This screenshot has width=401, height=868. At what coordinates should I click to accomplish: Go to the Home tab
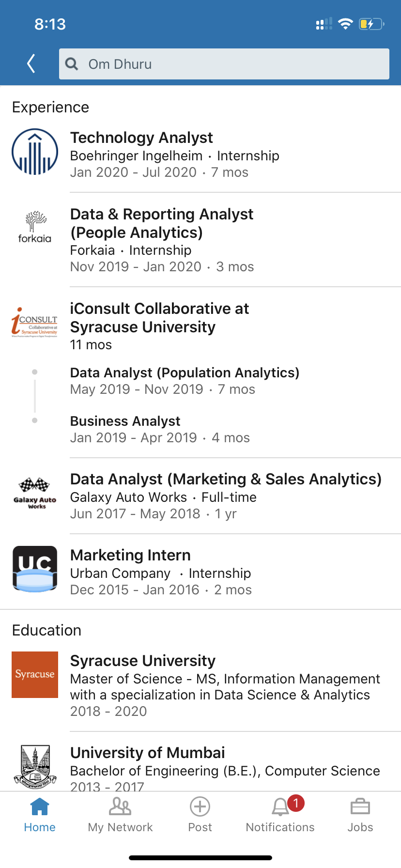coord(40,815)
